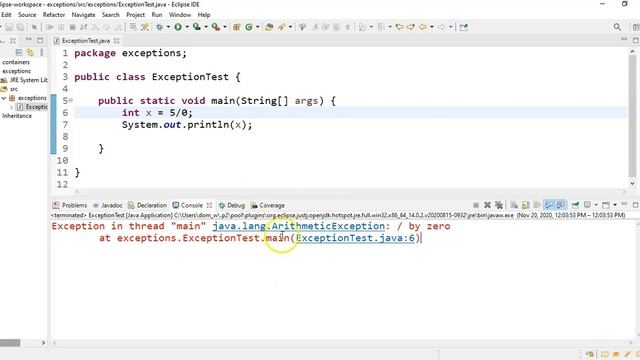Collapse the exceptions package in Package Explorer
640x360 pixels.
click(4, 98)
